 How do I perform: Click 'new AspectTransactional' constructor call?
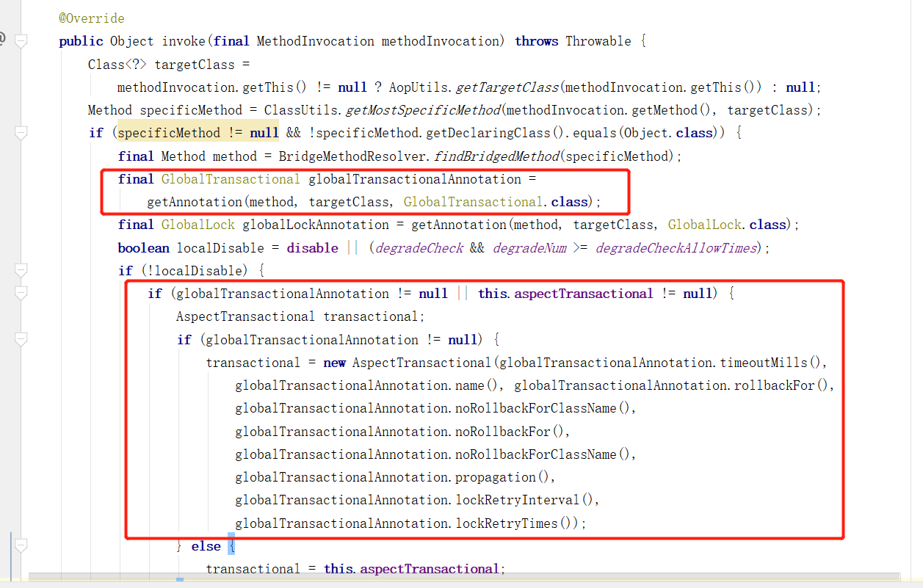pos(408,363)
